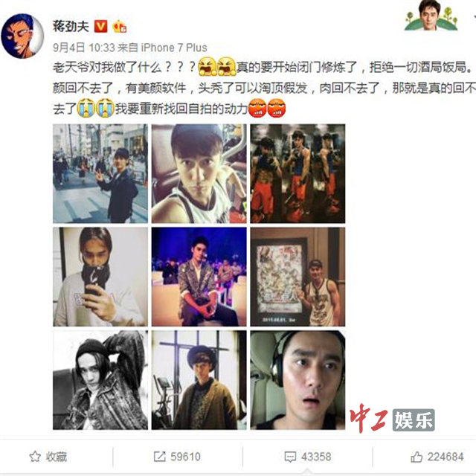Open the blue stage seated photo

click(199, 277)
